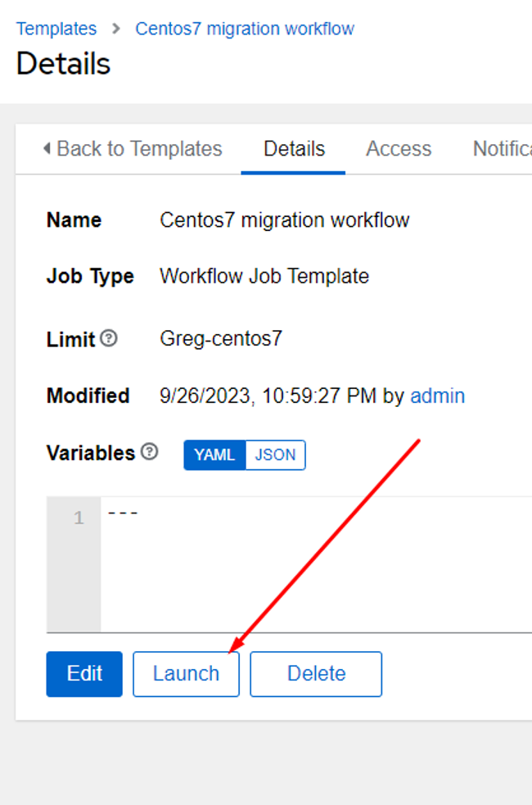Viewport: 532px width, 805px height.
Task: Click inside the Variables code editor
Action: coord(316,564)
